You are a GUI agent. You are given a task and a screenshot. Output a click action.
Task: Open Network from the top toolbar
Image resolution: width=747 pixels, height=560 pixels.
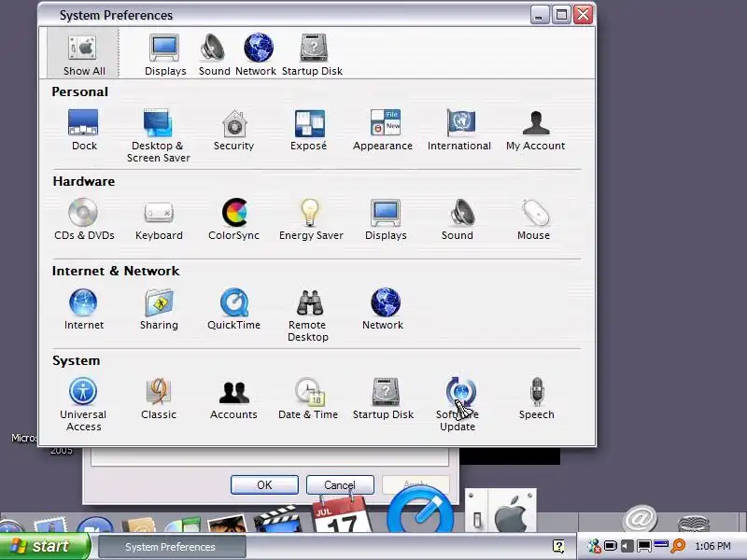(256, 55)
